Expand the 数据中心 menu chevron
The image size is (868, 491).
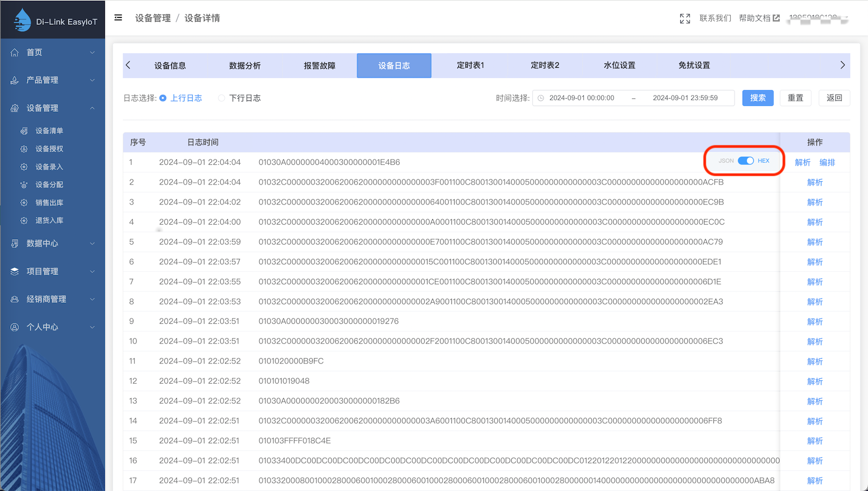click(x=92, y=244)
